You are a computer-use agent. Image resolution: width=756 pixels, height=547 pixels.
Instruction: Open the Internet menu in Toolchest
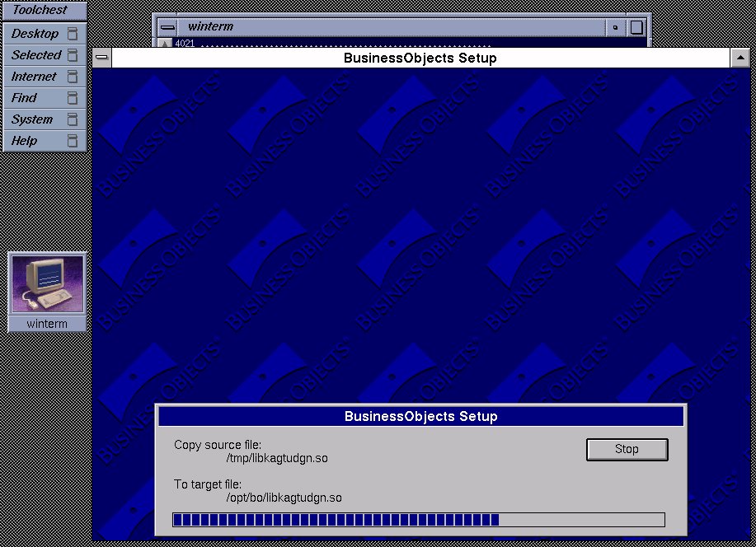click(x=34, y=77)
